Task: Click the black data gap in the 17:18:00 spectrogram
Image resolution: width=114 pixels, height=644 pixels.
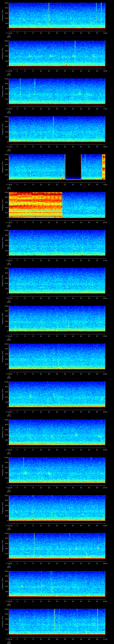Action: coord(73,167)
